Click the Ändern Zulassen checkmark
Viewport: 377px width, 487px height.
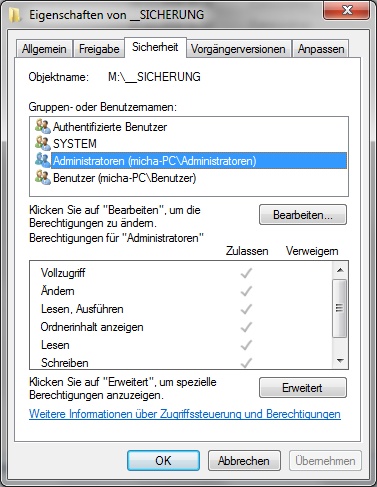pos(246,291)
